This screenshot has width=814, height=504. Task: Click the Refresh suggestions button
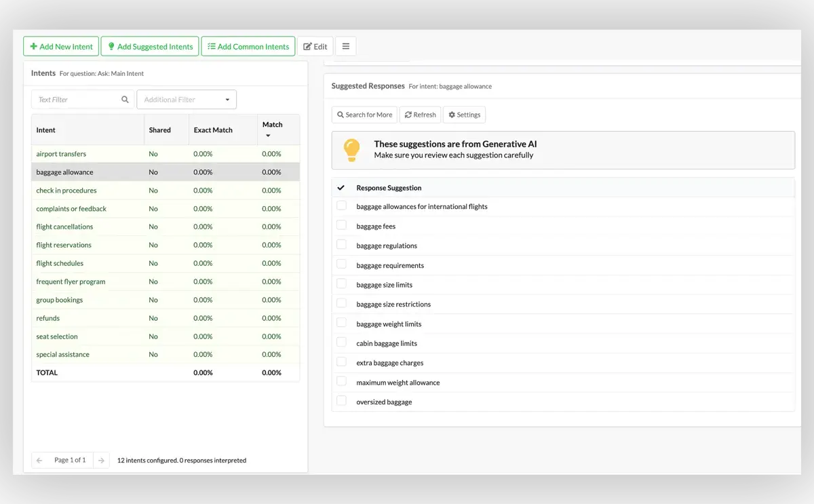click(420, 115)
